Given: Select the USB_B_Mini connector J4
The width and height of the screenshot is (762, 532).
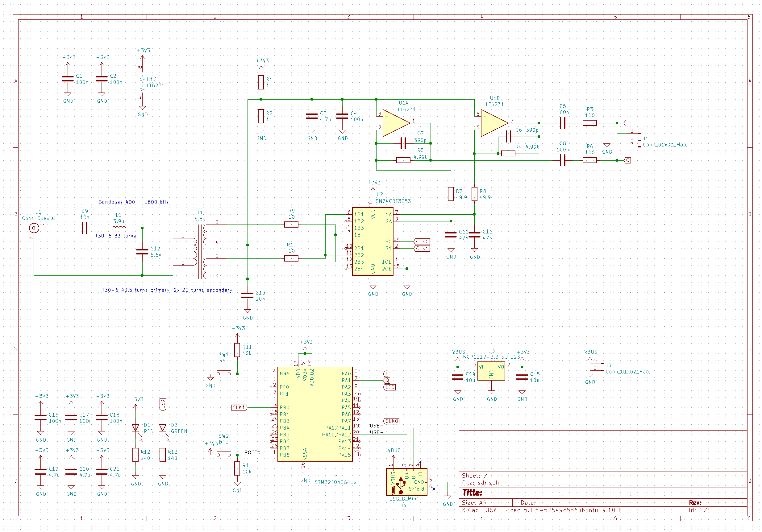Looking at the screenshot, I should click(x=406, y=482).
